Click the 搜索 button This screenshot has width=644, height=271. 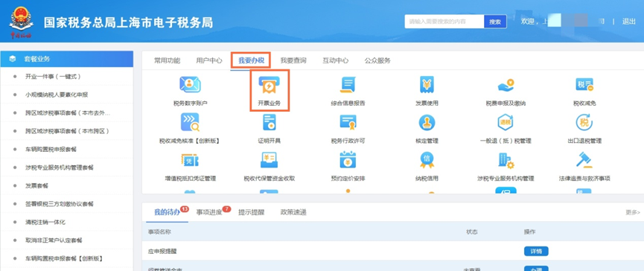(x=495, y=22)
